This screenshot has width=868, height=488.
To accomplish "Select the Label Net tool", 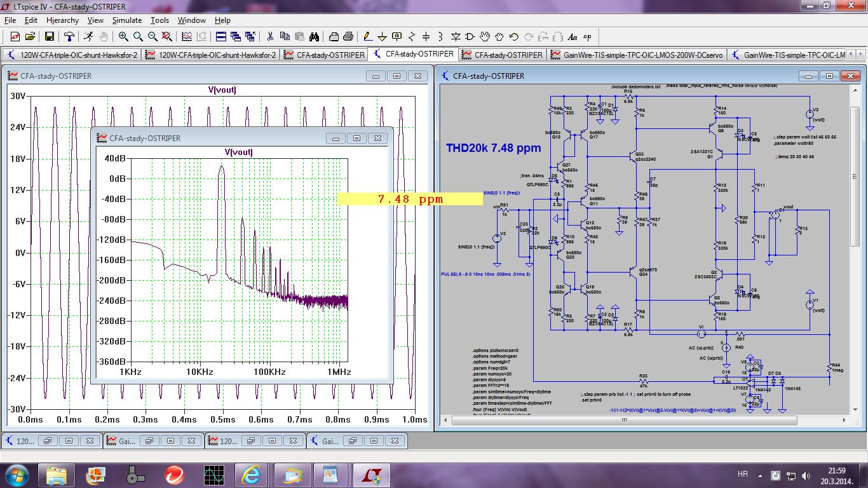I will tap(397, 37).
